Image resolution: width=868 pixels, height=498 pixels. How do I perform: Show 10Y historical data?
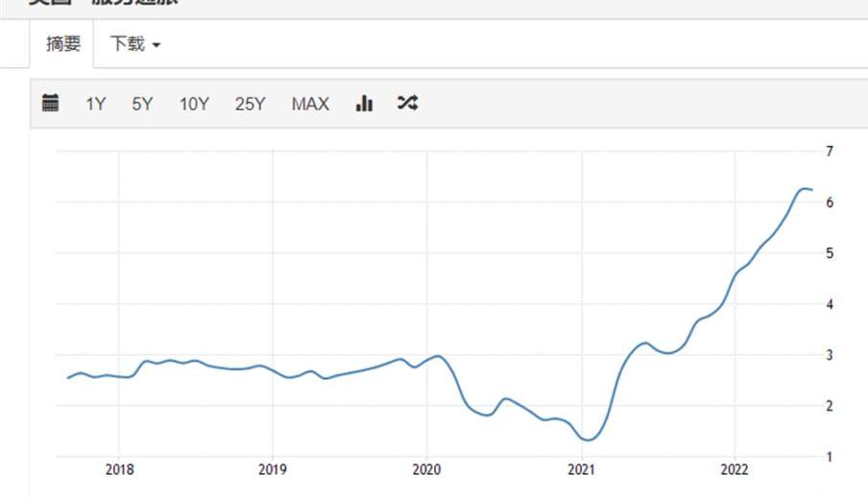194,105
